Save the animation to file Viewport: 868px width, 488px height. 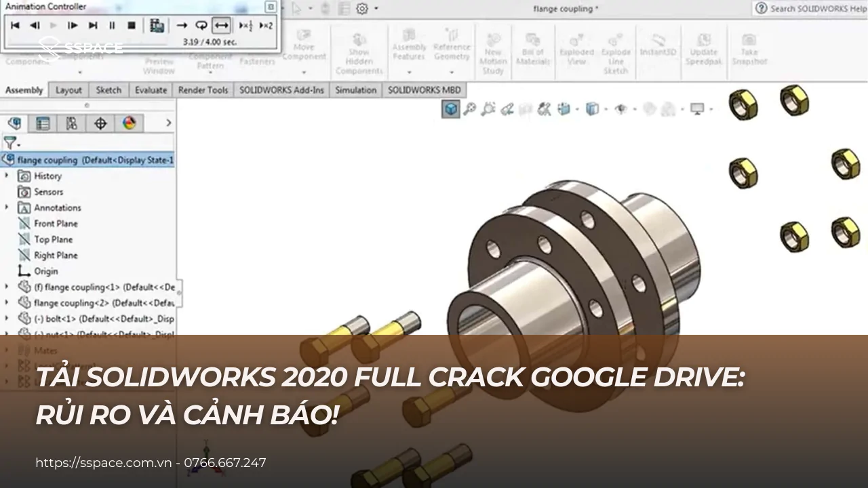pos(157,26)
